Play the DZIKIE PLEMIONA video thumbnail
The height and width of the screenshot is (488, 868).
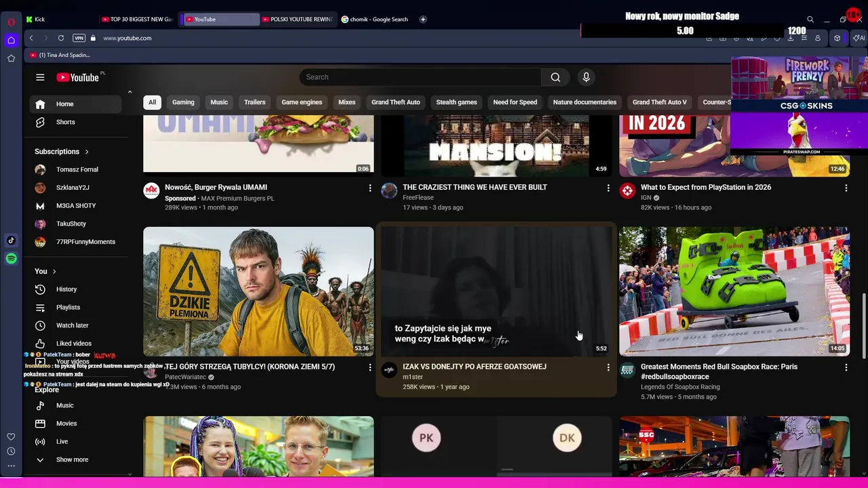pos(258,291)
